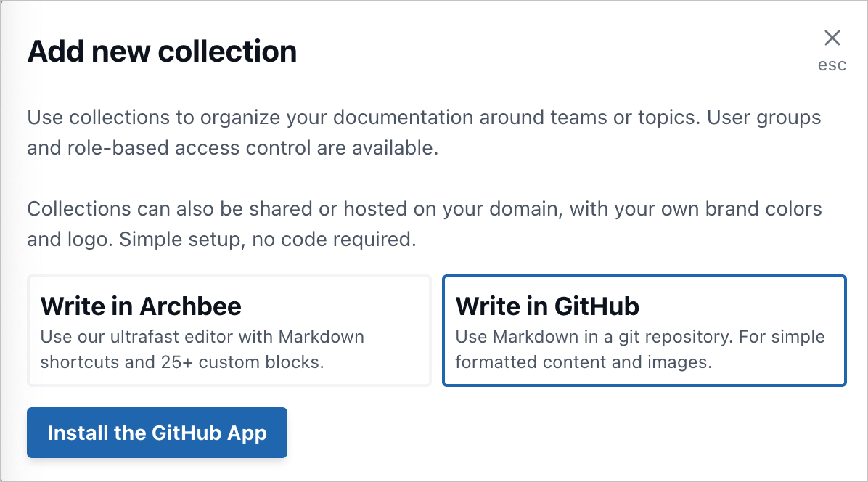Click the Write in GitHub heading
868x482 pixels.
[x=546, y=306]
